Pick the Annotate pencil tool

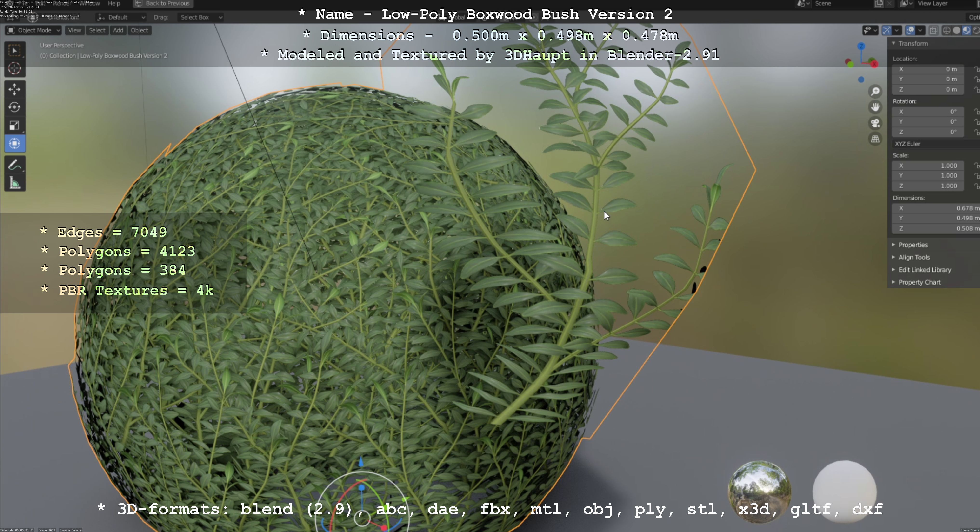15,165
